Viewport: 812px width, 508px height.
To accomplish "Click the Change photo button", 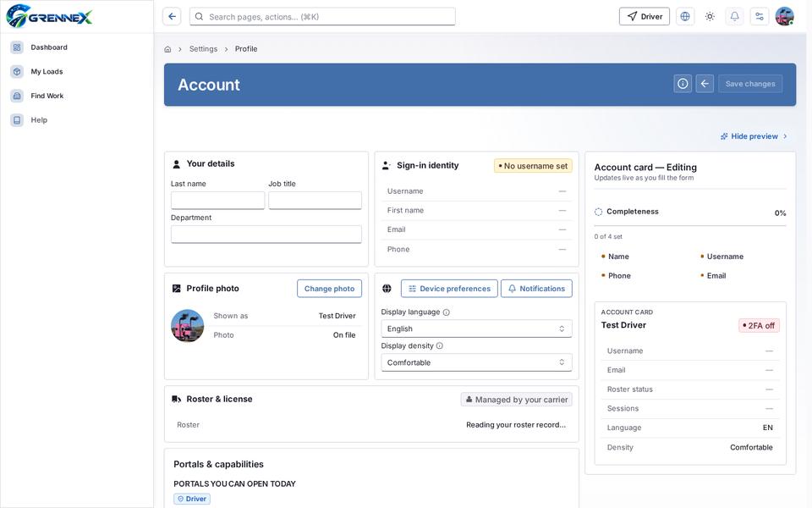I will click(x=329, y=289).
